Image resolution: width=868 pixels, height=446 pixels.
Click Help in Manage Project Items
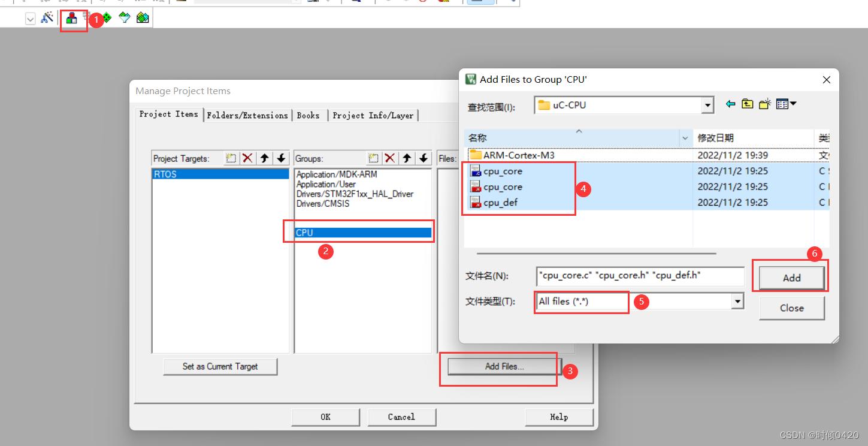click(x=559, y=417)
